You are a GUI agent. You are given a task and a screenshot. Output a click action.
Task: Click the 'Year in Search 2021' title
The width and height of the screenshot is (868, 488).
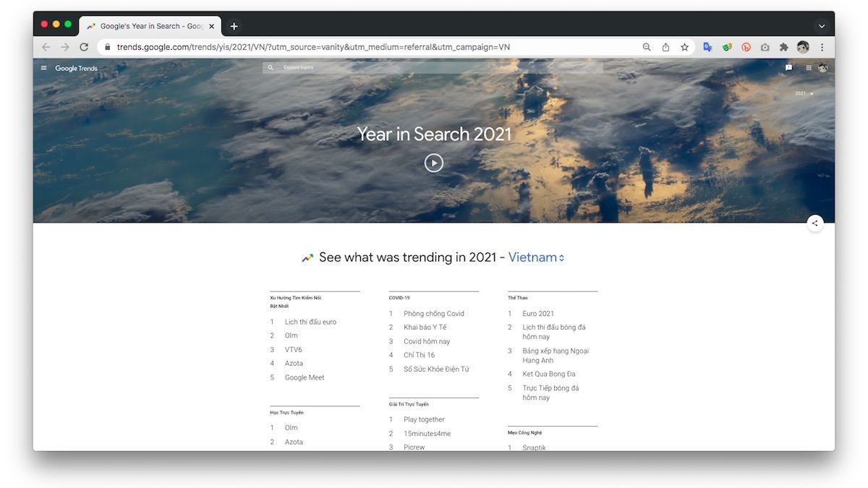click(x=434, y=134)
